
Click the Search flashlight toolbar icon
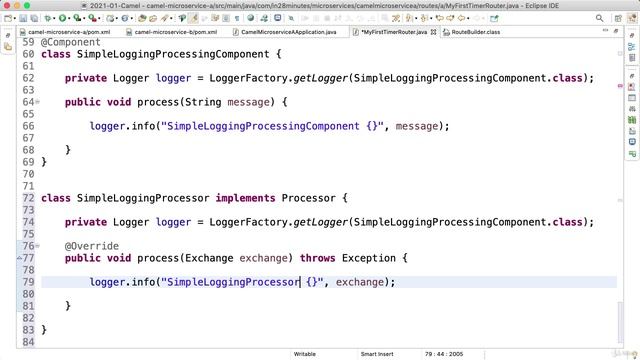coord(164,18)
